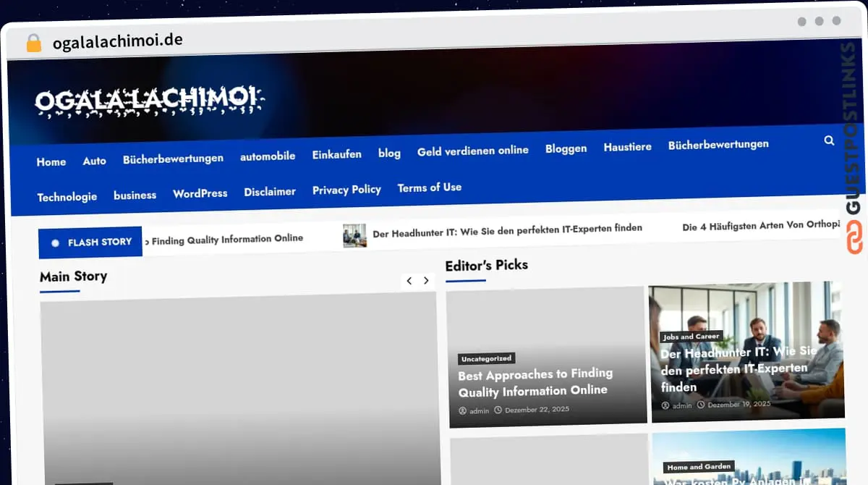
Task: Open the Geld verdienen online menu
Action: pos(472,151)
